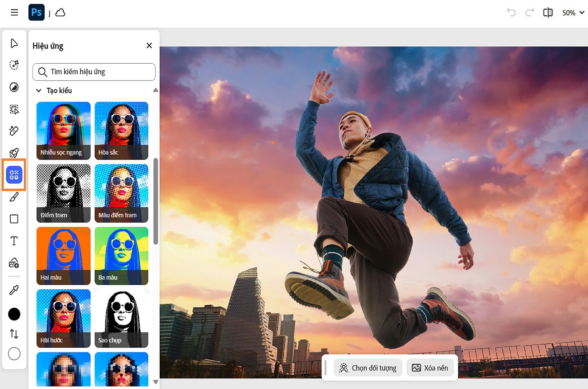Select the place image tool

click(14, 263)
